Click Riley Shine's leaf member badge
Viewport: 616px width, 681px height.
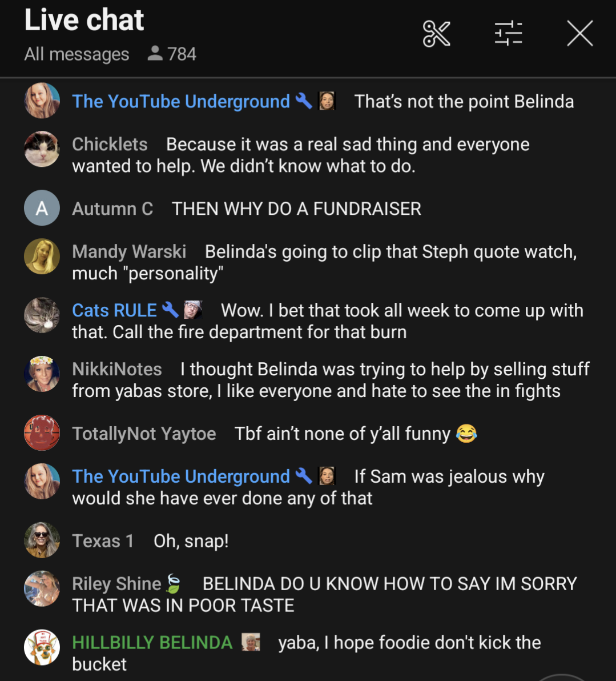174,583
